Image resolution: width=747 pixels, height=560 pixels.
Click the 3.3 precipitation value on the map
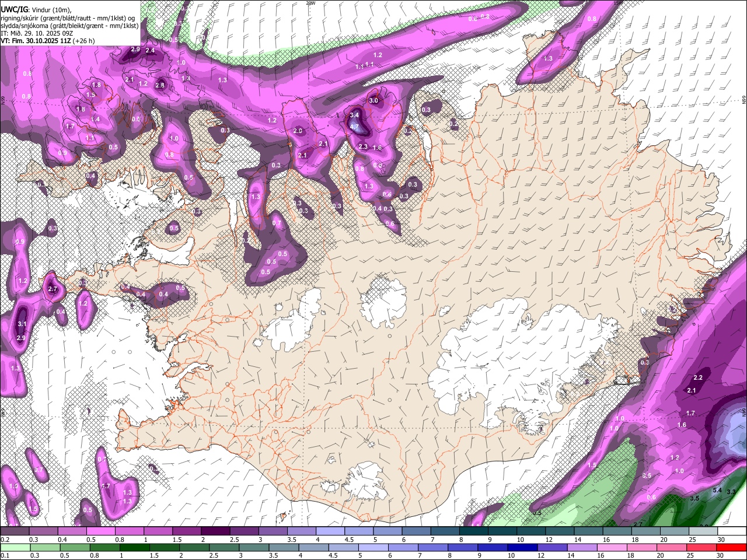tap(731, 492)
